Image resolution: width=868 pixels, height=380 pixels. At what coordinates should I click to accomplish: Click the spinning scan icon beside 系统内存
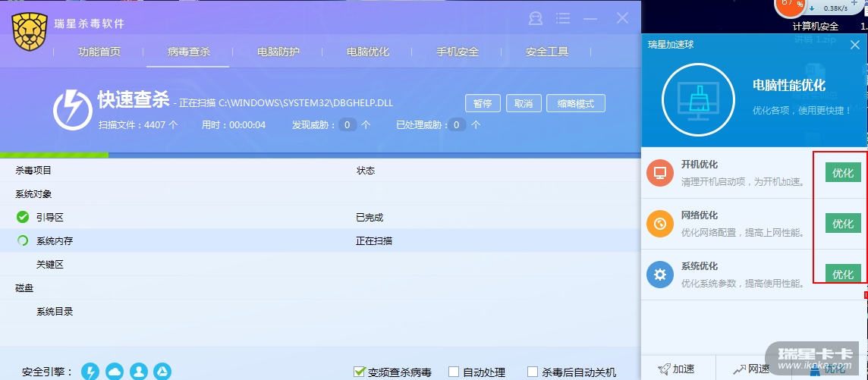23,240
